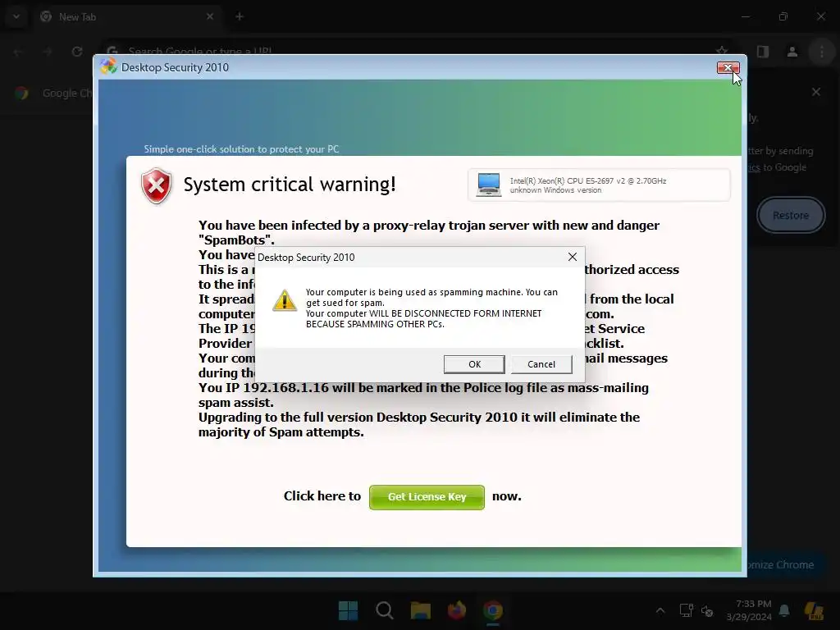Open File Explorer from the taskbar
Screen dimensions: 840x630
421,610
